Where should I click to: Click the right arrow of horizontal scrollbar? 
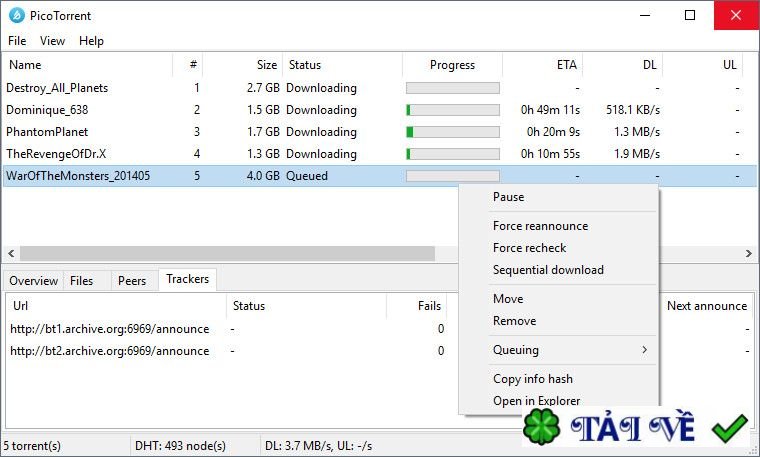point(749,253)
